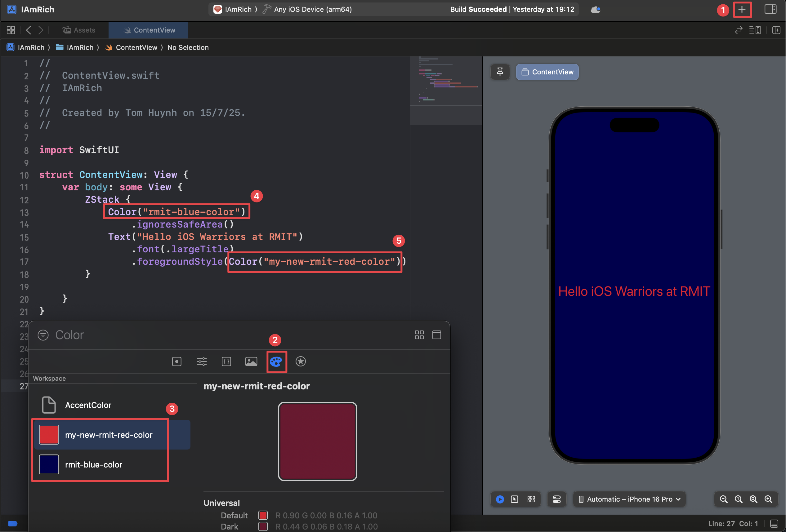Screen dimensions: 786x532
Task: Switch to the Assets tab
Action: pos(79,30)
